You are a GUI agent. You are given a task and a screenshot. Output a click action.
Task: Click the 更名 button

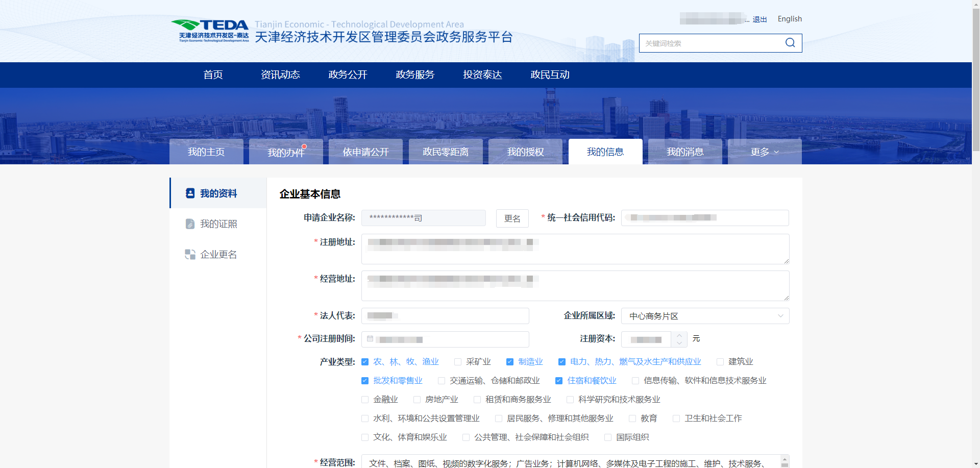pos(512,218)
